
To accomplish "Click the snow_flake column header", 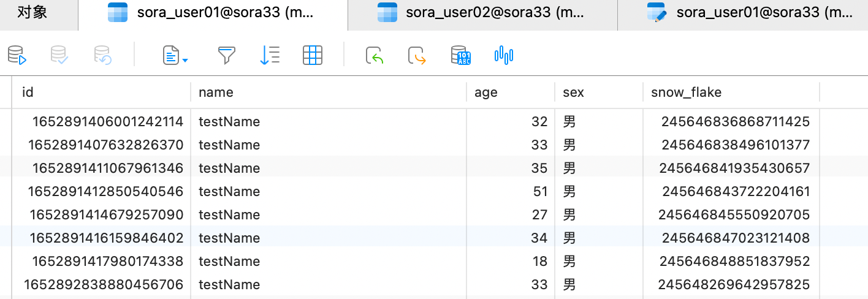I will click(686, 93).
